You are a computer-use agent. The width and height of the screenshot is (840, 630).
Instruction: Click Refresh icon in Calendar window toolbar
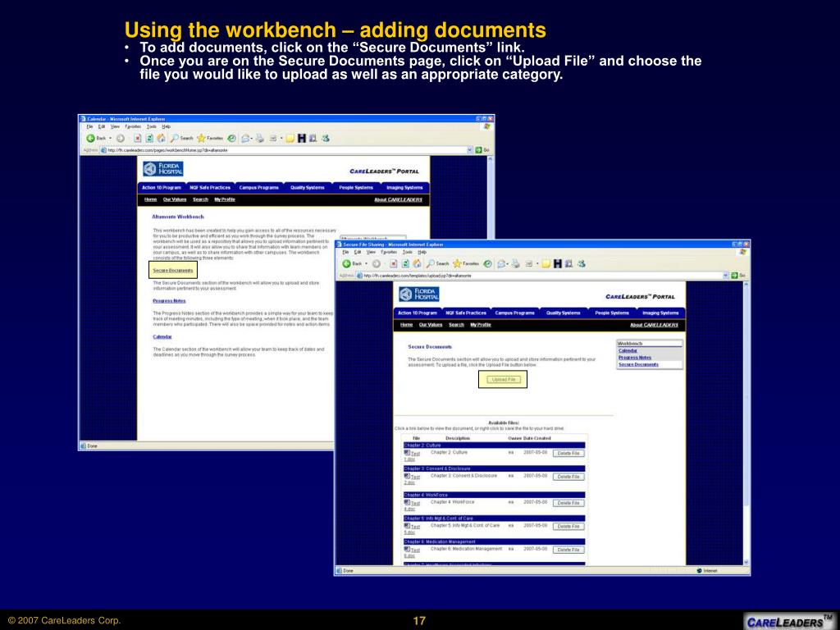point(149,138)
